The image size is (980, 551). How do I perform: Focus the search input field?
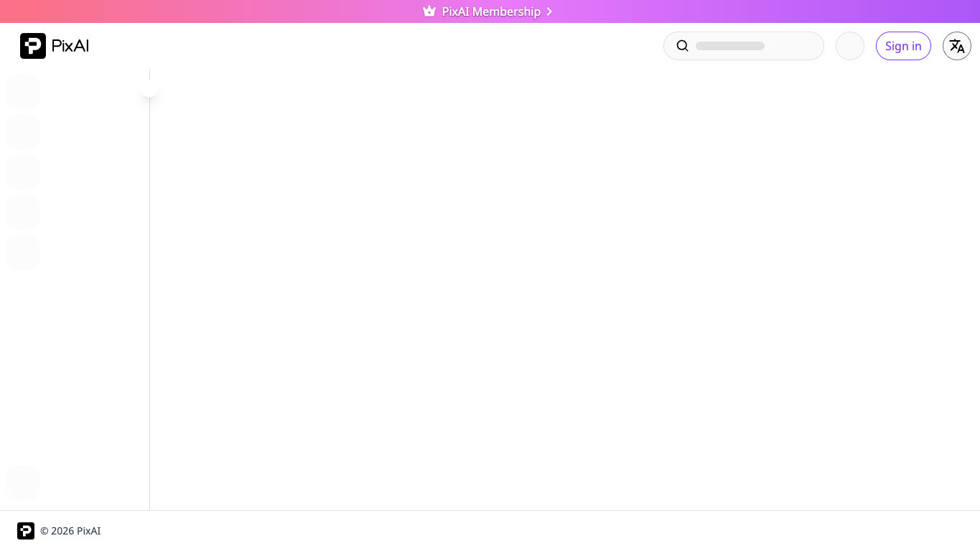point(744,46)
